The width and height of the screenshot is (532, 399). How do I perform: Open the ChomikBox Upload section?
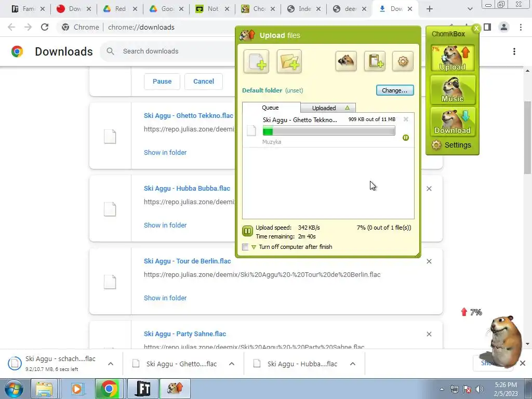[x=453, y=58]
